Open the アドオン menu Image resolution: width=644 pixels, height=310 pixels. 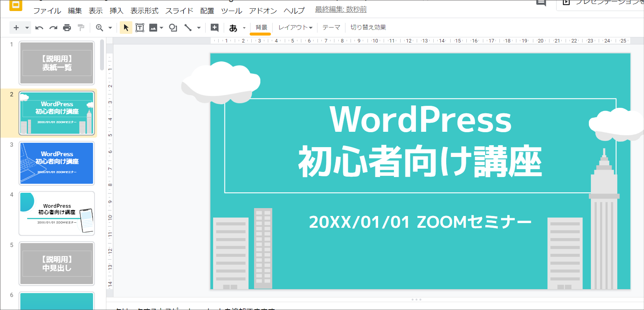(x=263, y=11)
